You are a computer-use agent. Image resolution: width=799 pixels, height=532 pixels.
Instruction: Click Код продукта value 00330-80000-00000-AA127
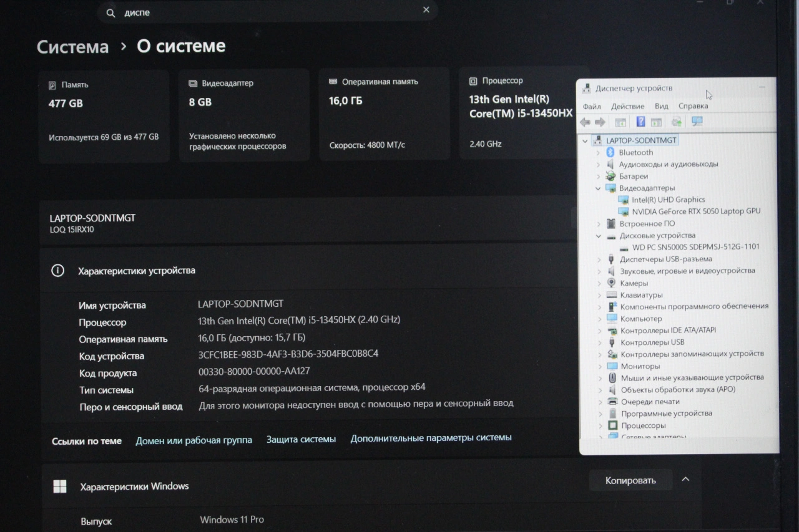254,371
